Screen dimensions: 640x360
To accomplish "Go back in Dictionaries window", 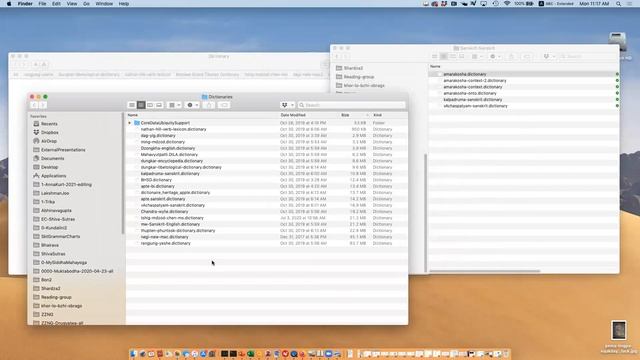I will tap(34, 105).
